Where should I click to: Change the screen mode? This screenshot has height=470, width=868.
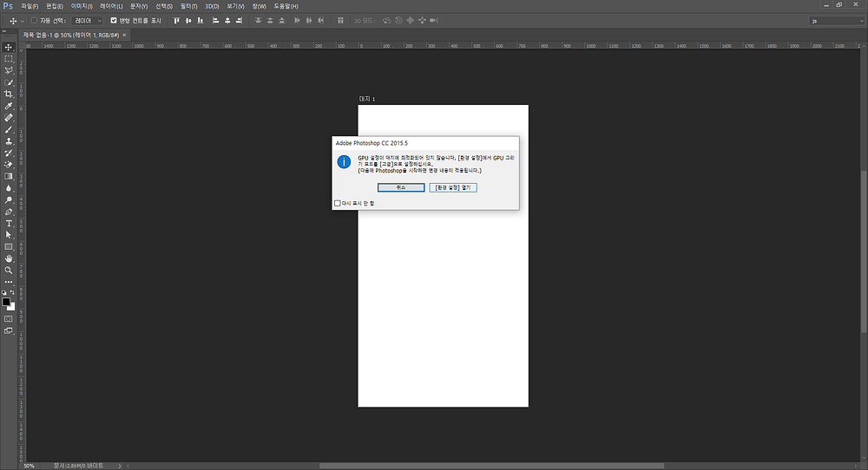point(9,330)
